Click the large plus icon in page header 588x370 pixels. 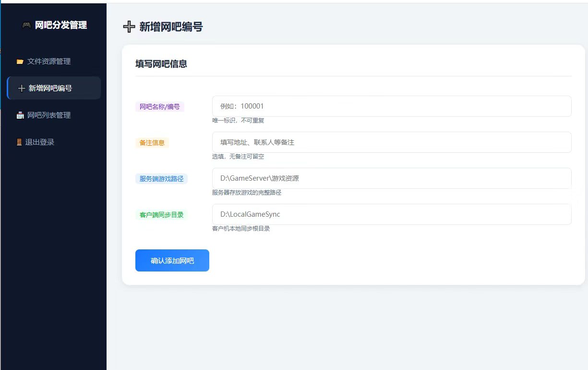pos(129,27)
